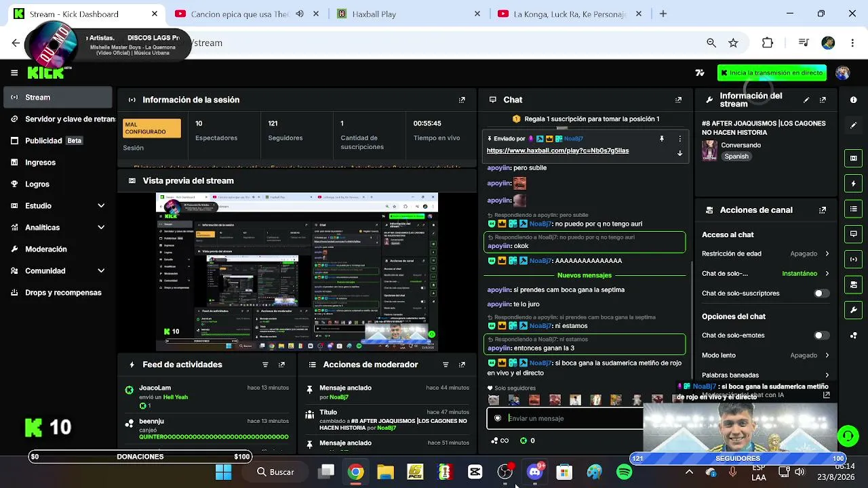Image resolution: width=868 pixels, height=488 pixels.
Task: Click the stream preview thumbnail
Action: 297,272
